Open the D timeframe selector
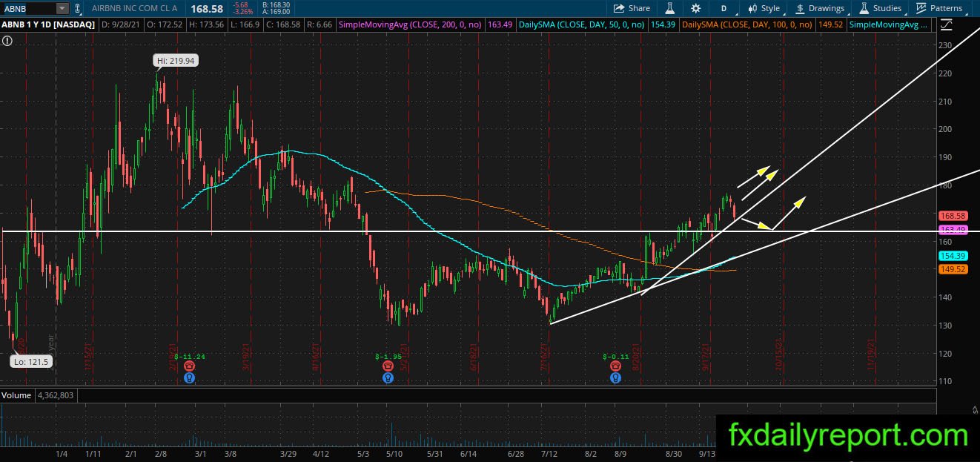 click(x=724, y=8)
